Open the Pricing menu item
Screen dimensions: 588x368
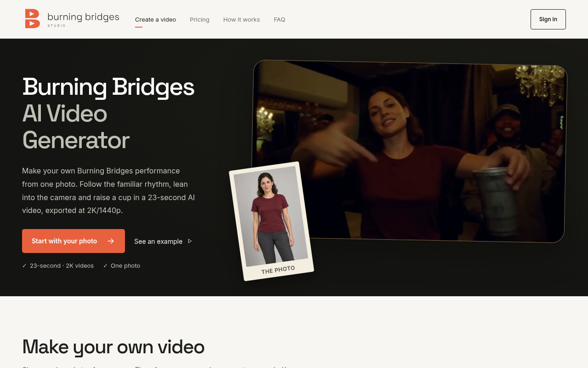point(199,19)
